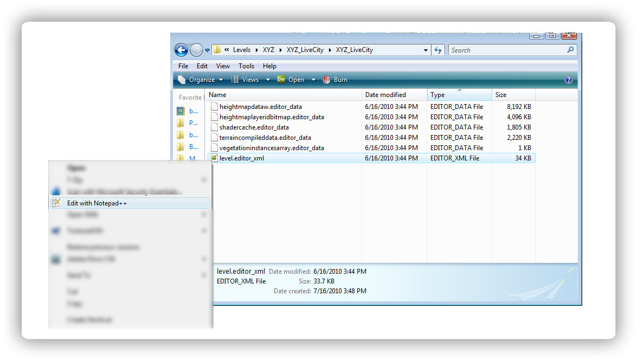644x361 pixels.
Task: Choose Edit with Notepad++ in context menu
Action: coord(130,203)
